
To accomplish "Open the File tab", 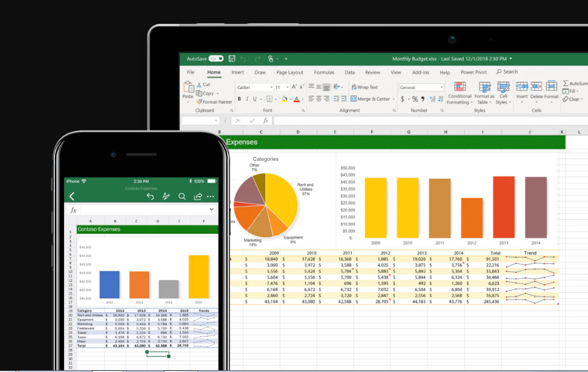I will [x=190, y=72].
